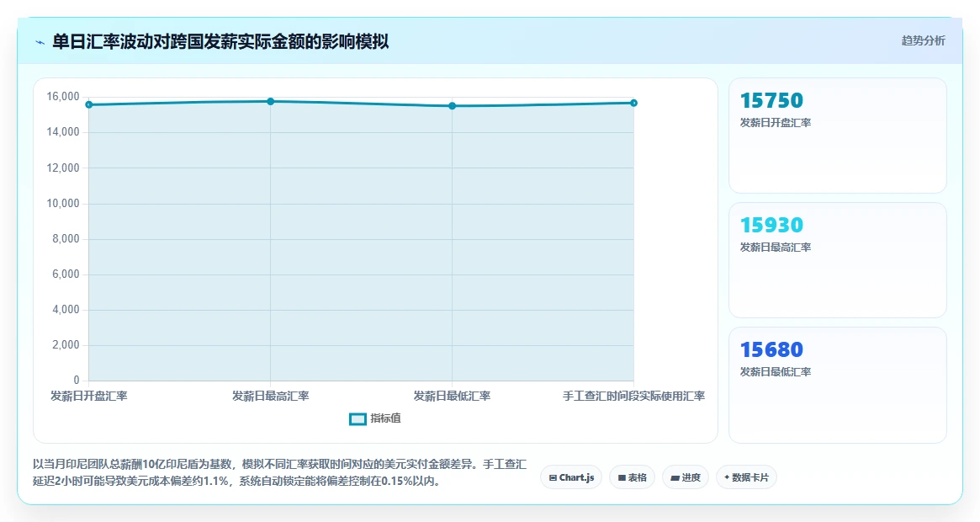Click the 发薪日开盘汇率 x-axis label

pyautogui.click(x=89, y=397)
